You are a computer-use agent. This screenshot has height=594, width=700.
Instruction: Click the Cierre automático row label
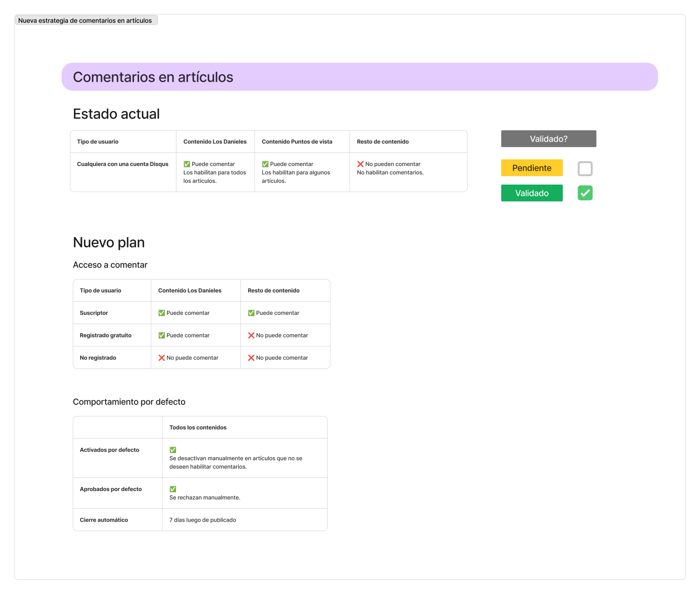tap(104, 520)
